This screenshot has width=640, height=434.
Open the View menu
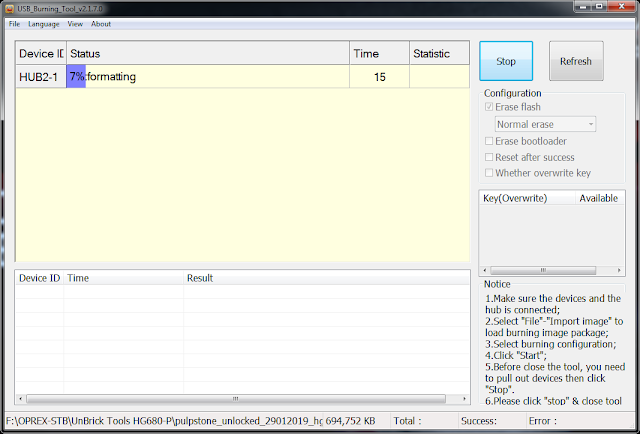point(75,23)
